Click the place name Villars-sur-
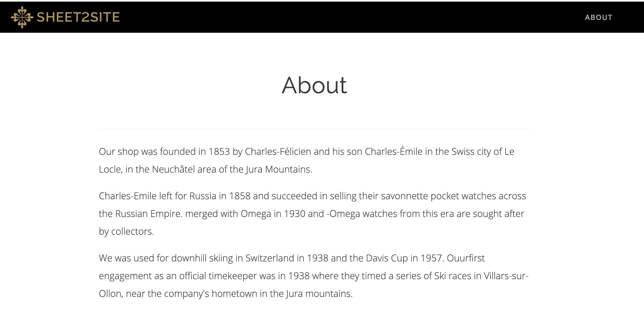This screenshot has width=644, height=328. [506, 276]
